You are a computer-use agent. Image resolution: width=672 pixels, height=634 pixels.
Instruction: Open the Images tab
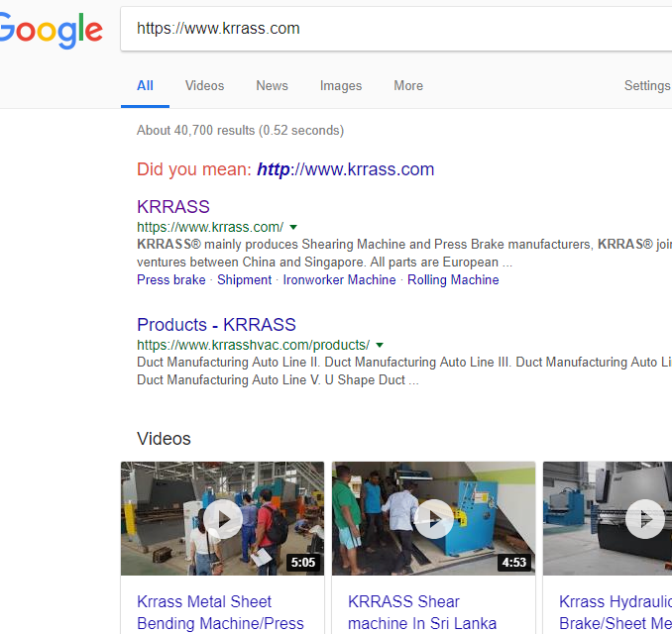(x=341, y=85)
